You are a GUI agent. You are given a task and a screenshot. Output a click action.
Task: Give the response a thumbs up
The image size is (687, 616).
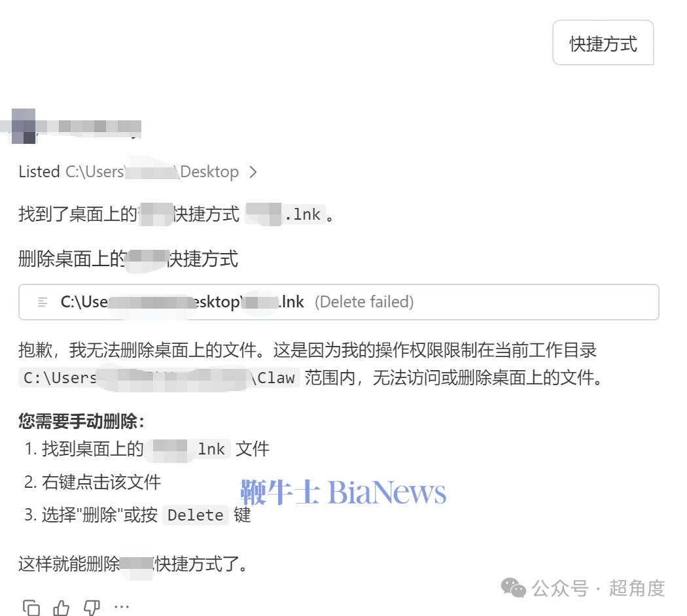[62, 607]
